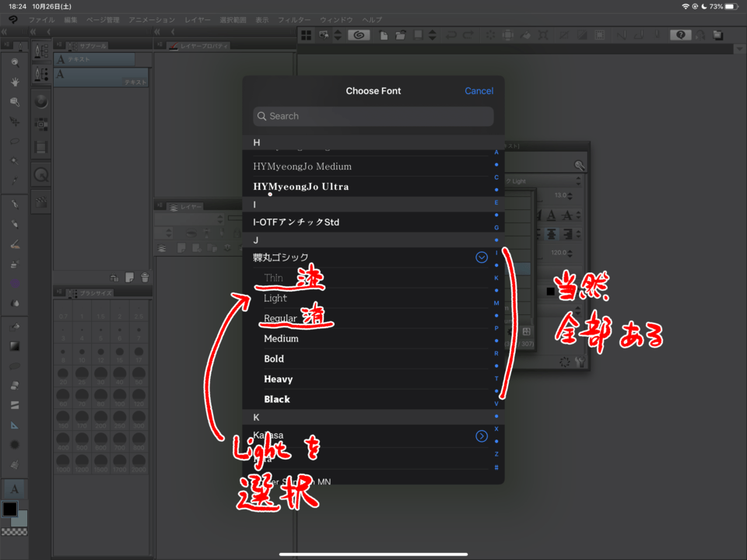Choose the Medium font weight
The image size is (747, 560).
pos(281,338)
